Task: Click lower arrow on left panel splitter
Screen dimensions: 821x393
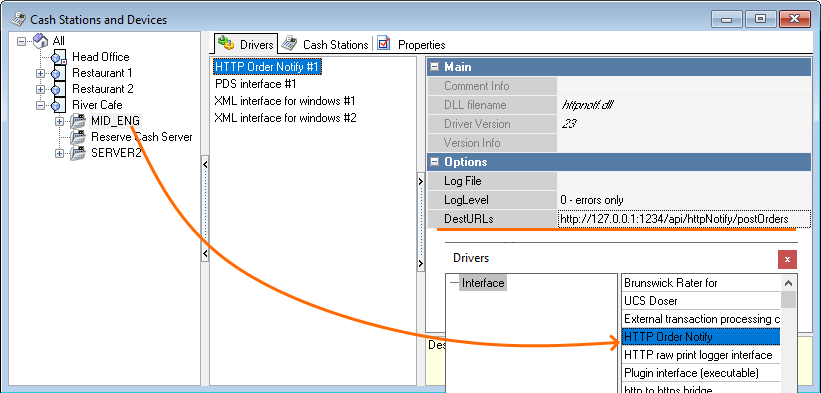Action: click(x=205, y=254)
